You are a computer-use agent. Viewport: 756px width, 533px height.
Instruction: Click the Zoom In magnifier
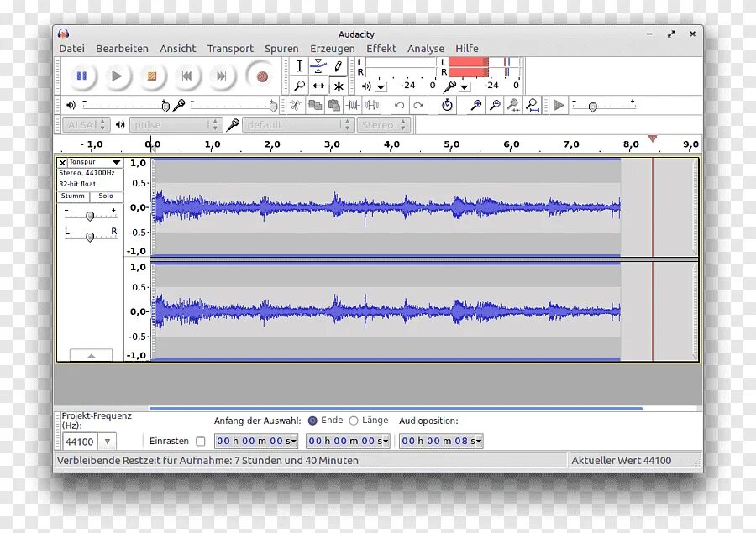[x=476, y=105]
